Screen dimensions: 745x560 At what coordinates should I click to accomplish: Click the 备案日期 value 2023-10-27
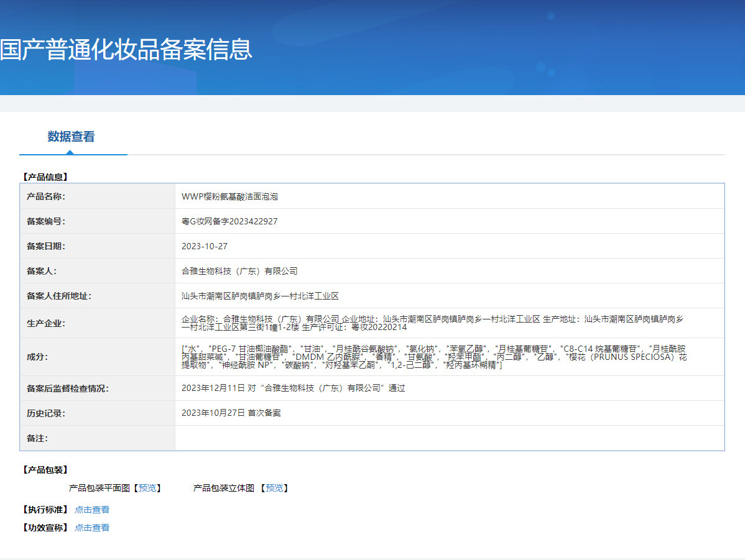point(205,246)
